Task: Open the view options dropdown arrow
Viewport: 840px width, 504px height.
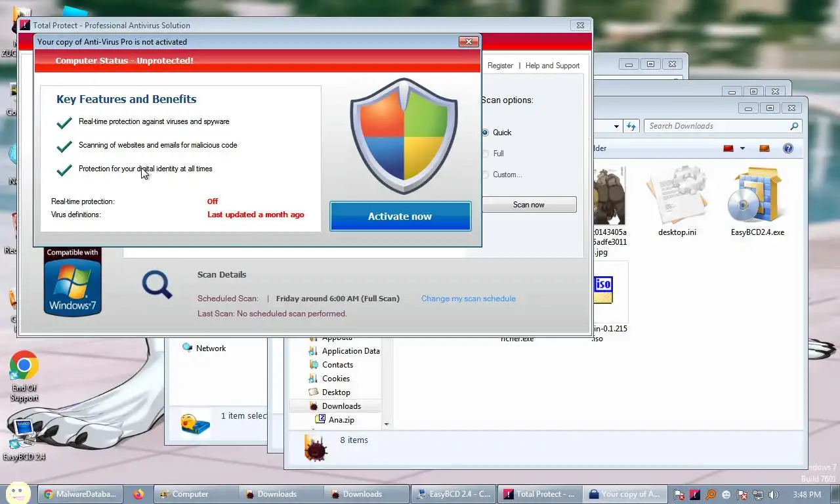Action: 742,148
